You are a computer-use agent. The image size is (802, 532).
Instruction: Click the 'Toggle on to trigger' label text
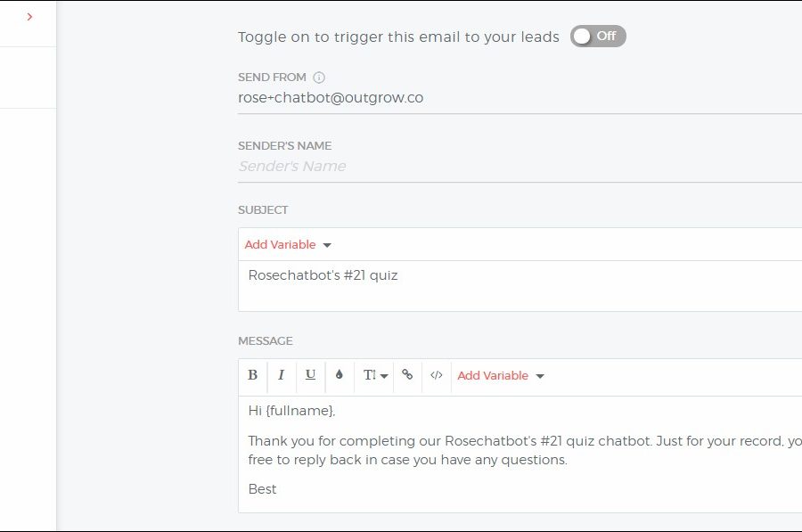(398, 37)
